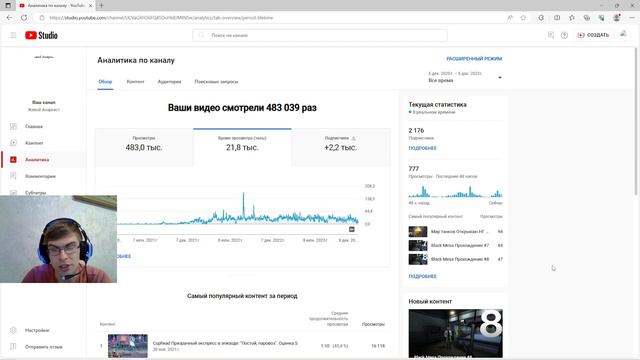Click the realtime views 48-hour bar chart
This screenshot has height=360, width=640.
(456, 192)
